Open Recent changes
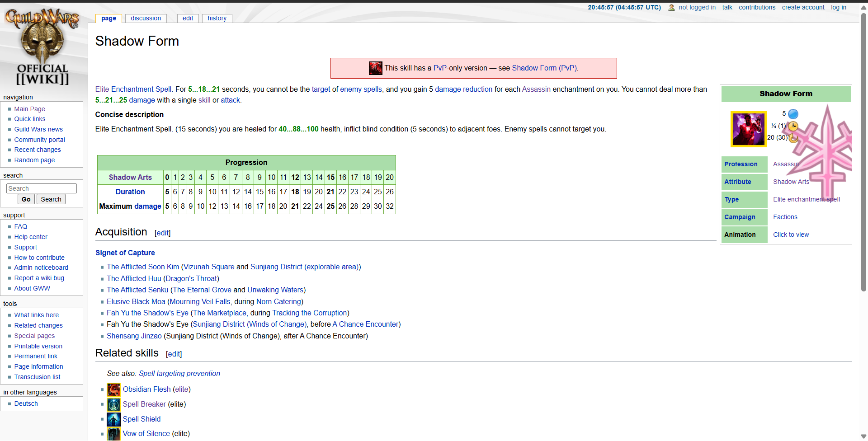Image resolution: width=868 pixels, height=441 pixels. 38,150
